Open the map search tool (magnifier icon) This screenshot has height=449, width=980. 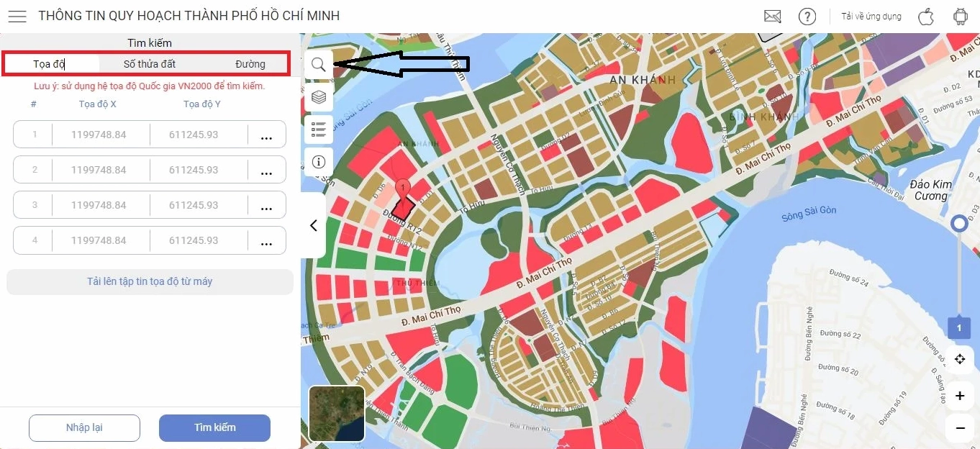click(319, 65)
